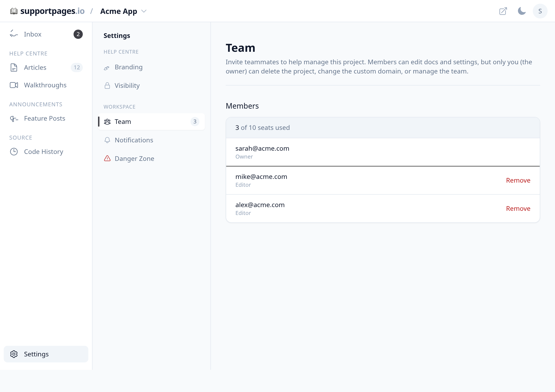Image resolution: width=555 pixels, height=392 pixels.
Task: Open the Walkthroughs section
Action: click(46, 85)
